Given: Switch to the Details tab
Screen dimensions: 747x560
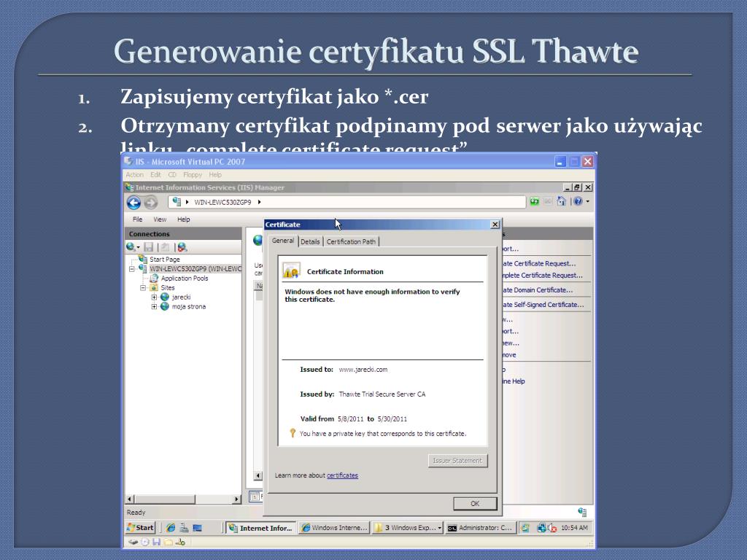Looking at the screenshot, I should (x=310, y=241).
